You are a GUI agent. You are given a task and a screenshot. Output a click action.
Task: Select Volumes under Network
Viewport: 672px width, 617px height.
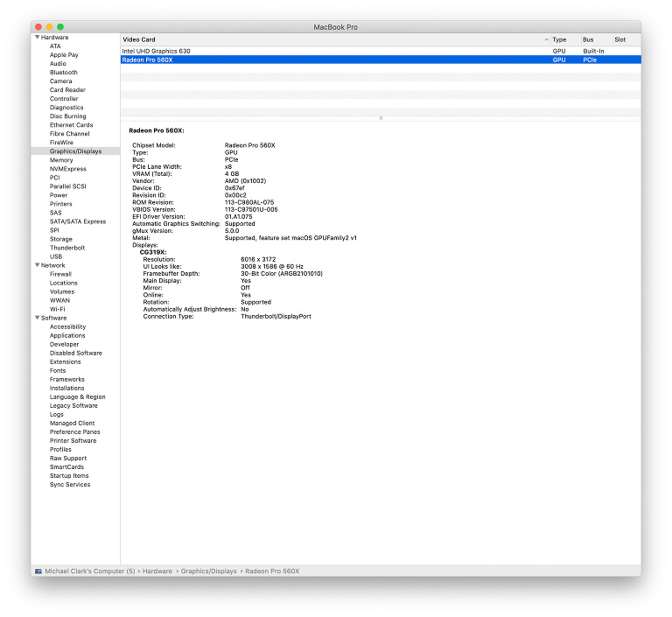point(62,291)
